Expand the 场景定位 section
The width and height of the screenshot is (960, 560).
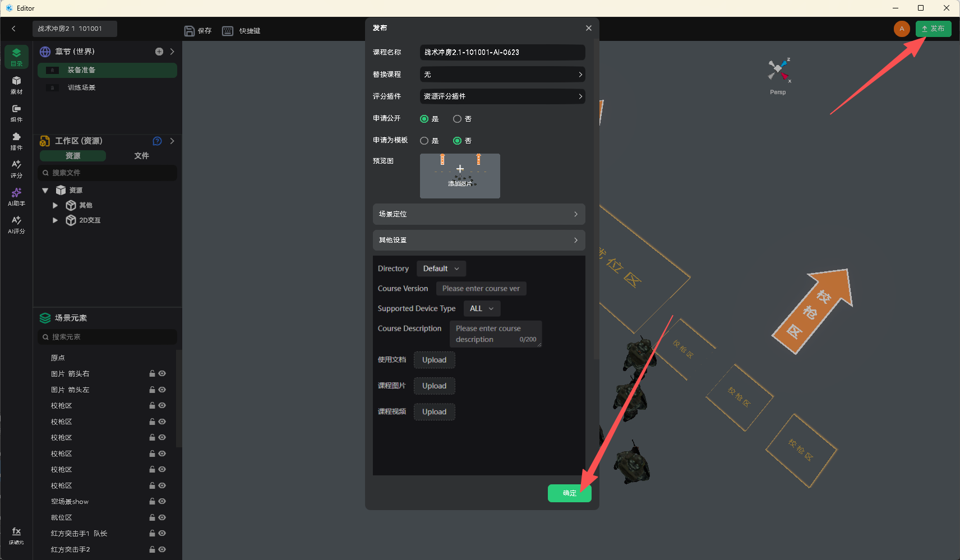click(479, 214)
